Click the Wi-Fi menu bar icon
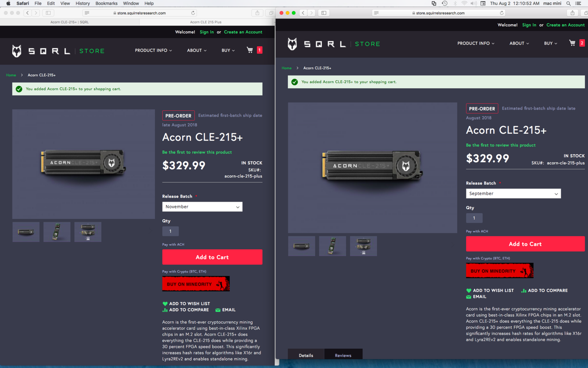This screenshot has width=588, height=368. pos(464,3)
